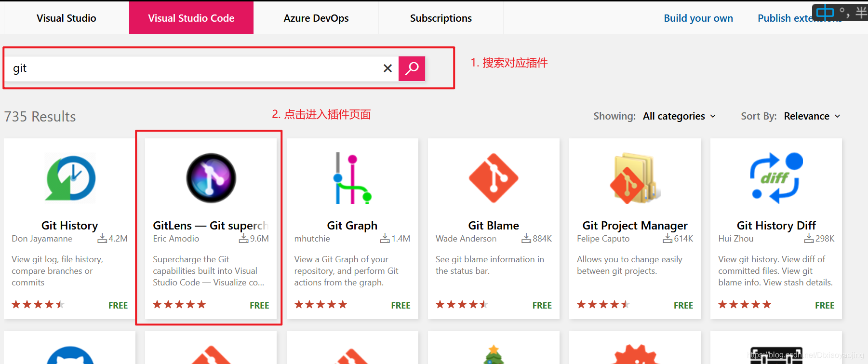Open GitLens — Git supercharged title
Screen dimensions: 868x364
(x=211, y=225)
